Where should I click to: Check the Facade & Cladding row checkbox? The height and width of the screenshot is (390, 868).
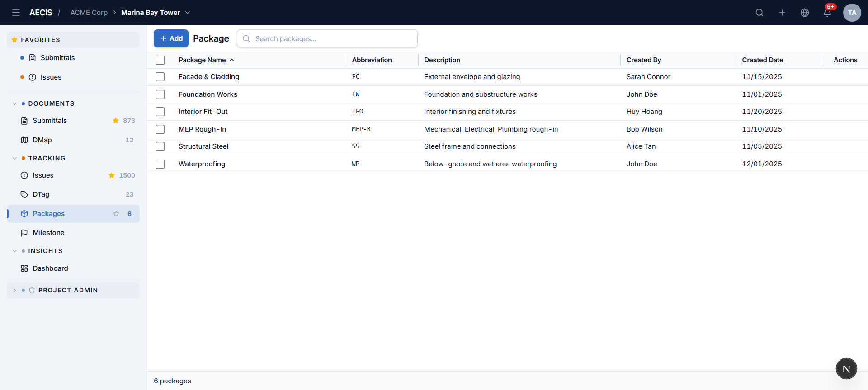[160, 77]
